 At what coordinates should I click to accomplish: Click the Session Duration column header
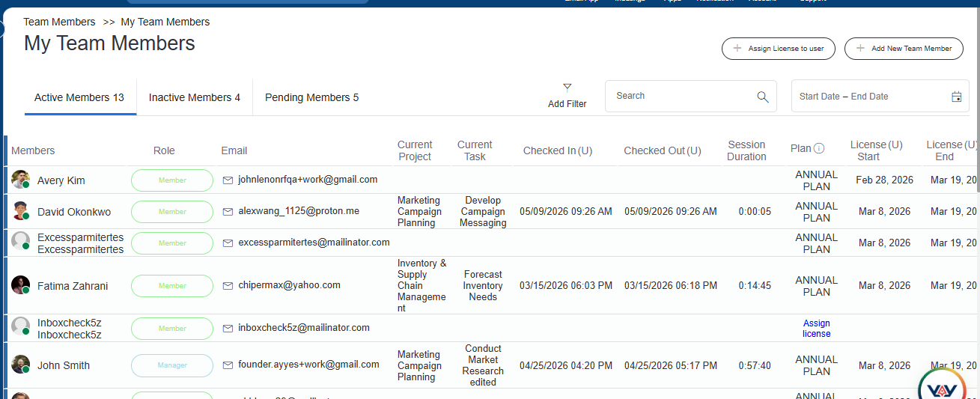coord(746,150)
